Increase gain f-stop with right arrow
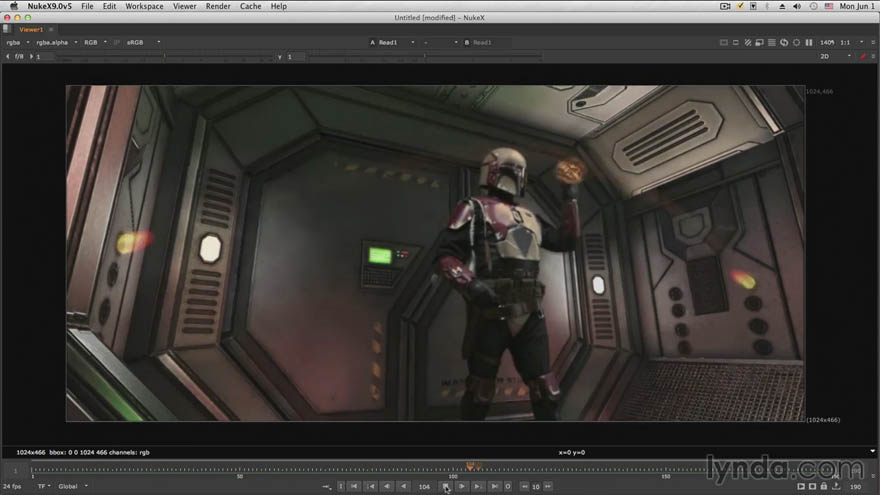This screenshot has width=880, height=495. coord(31,56)
